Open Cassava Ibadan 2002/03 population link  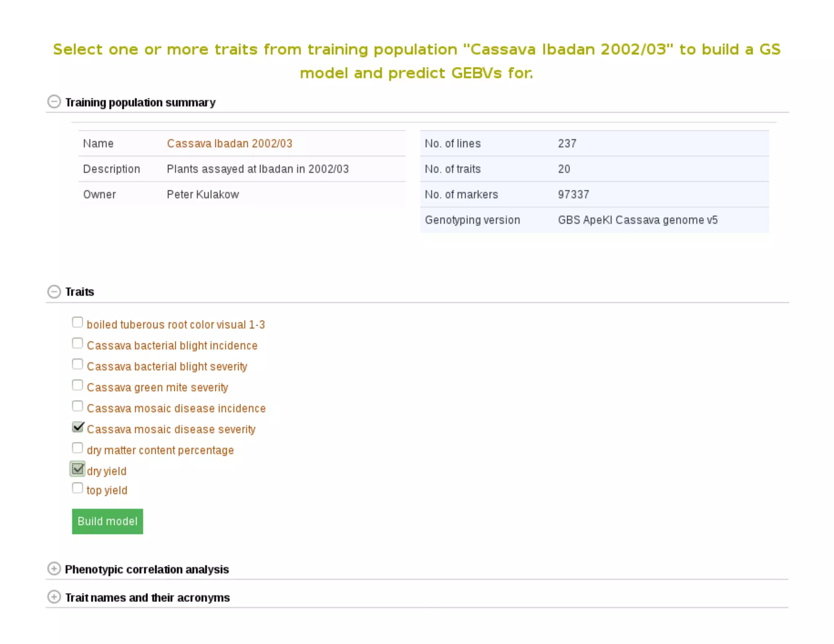coord(229,143)
